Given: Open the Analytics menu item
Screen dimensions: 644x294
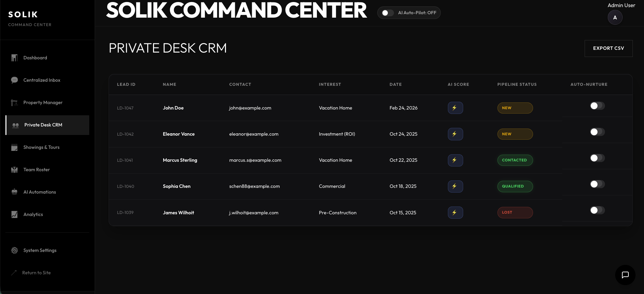Looking at the screenshot, I should click(48, 215).
